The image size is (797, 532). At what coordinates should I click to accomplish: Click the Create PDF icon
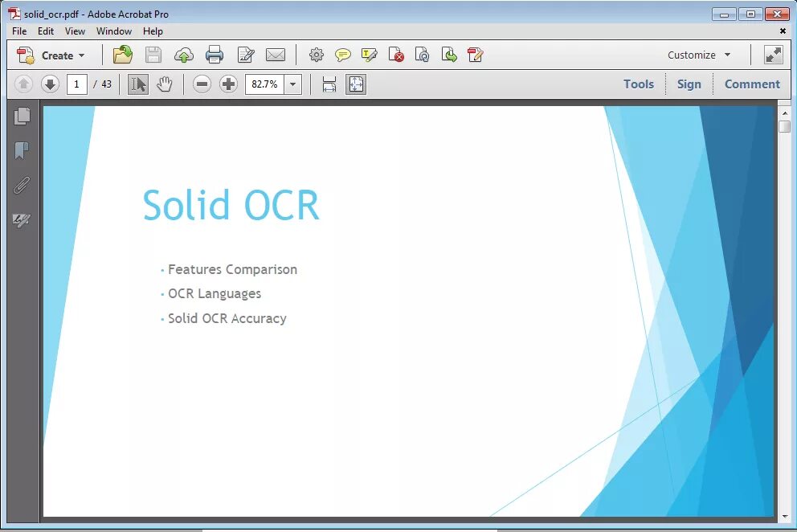(x=26, y=55)
